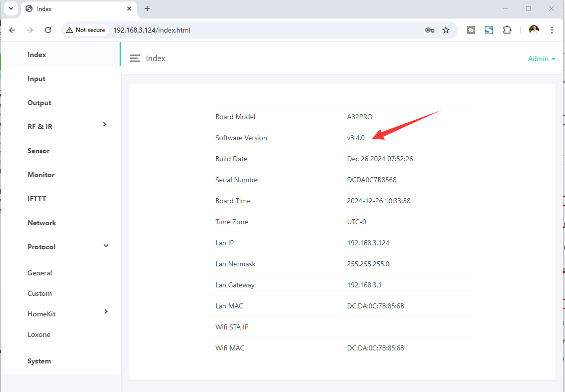Open a new browser tab

147,9
